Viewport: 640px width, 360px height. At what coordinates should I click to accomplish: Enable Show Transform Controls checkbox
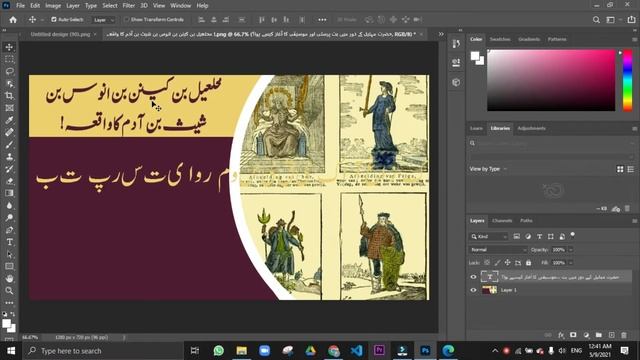127,20
